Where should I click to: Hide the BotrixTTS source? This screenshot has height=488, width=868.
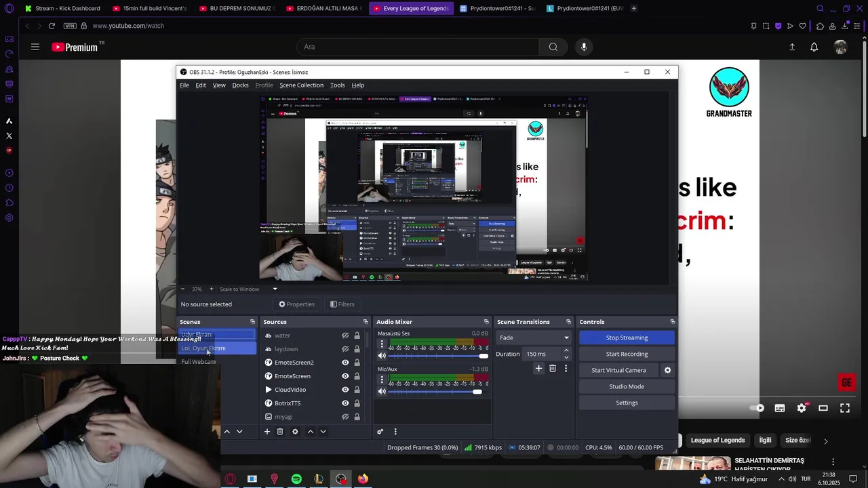(345, 403)
